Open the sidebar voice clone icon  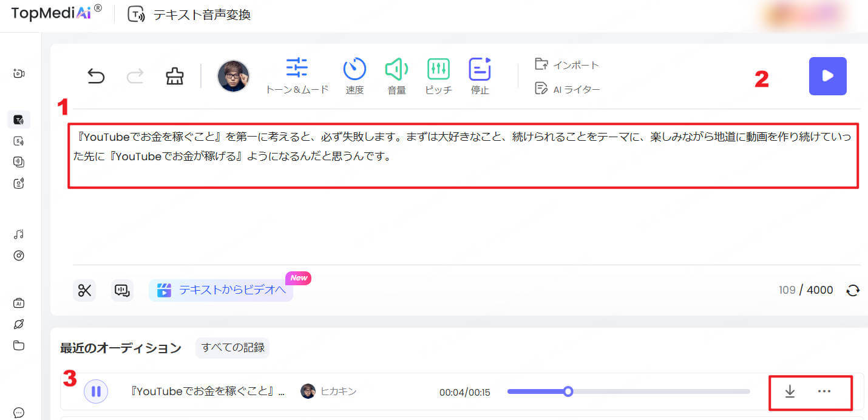tap(19, 162)
